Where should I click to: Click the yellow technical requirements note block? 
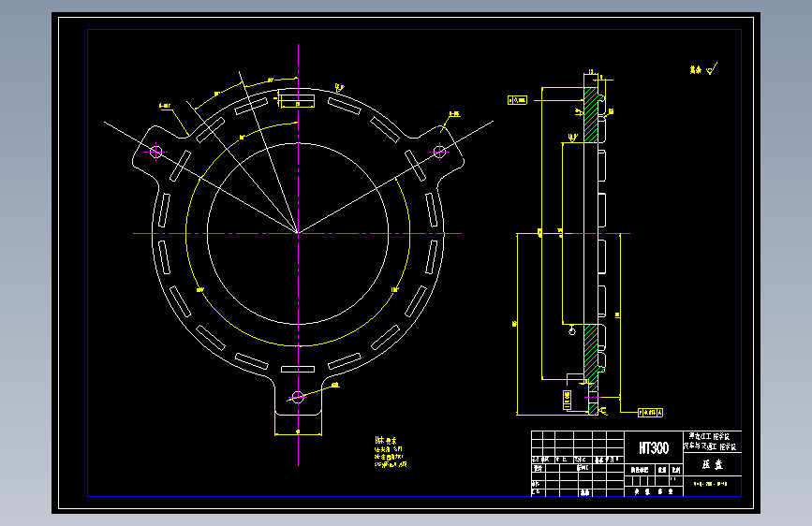coord(391,452)
